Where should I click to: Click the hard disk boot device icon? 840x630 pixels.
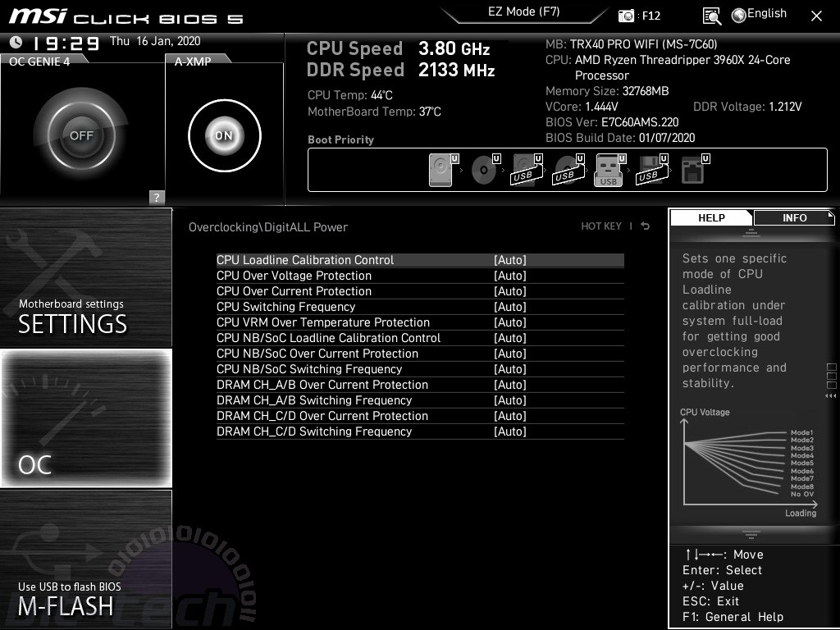point(443,171)
